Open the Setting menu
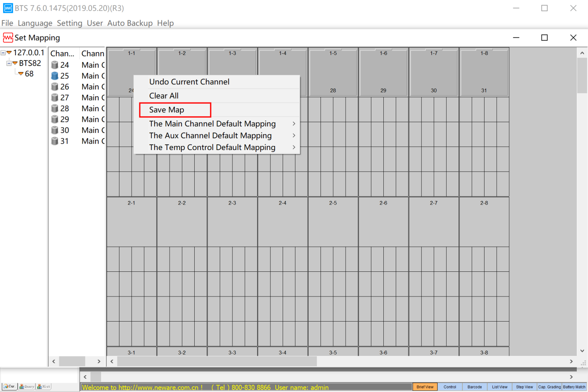Screen dimensions: 588x392 [69, 23]
